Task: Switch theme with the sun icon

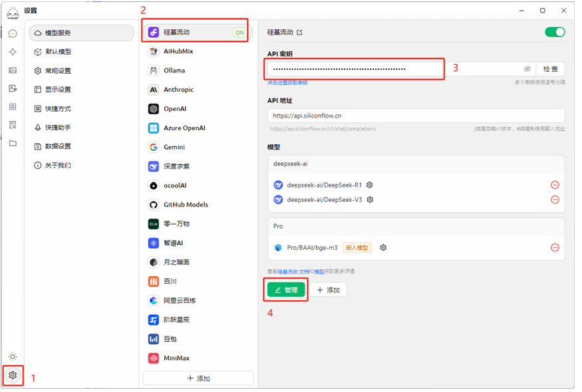Action: pos(13,357)
